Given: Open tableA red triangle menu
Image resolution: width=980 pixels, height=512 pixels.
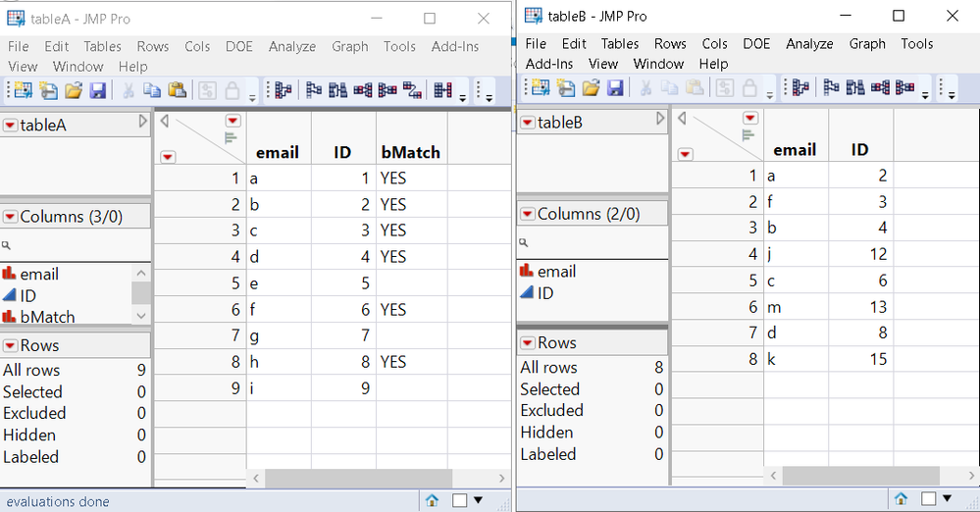Looking at the screenshot, I should click(10, 126).
